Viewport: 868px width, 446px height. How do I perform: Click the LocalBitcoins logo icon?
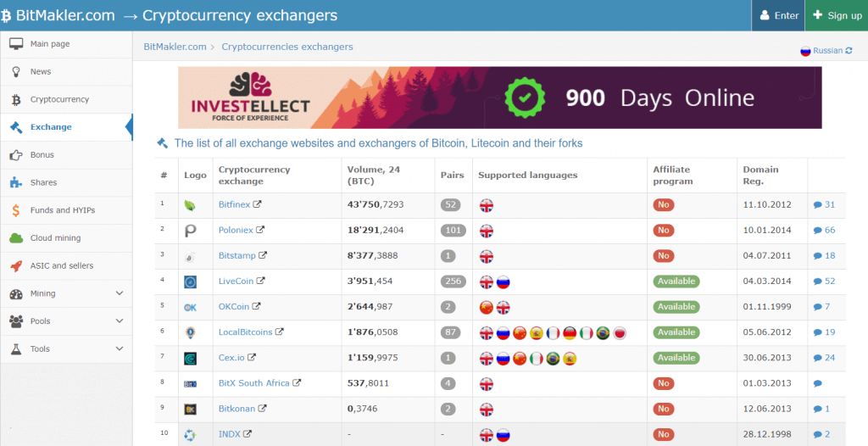190,332
